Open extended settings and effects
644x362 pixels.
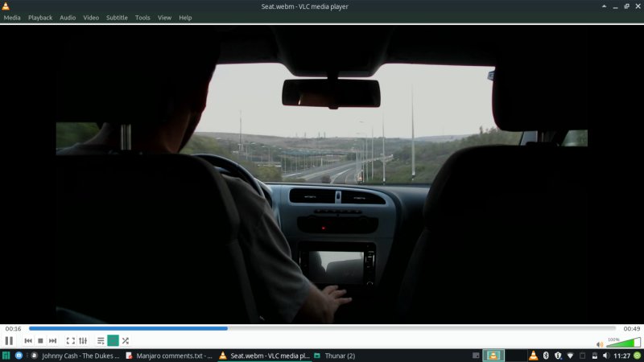pos(83,340)
